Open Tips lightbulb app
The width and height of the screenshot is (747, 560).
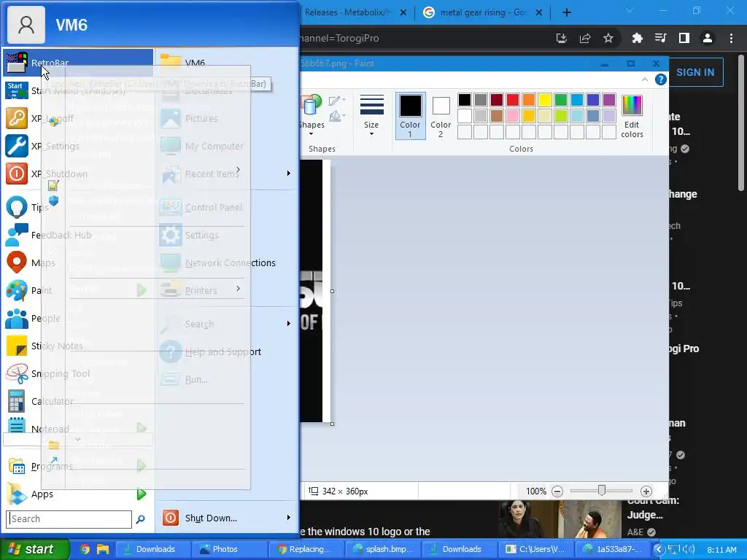[17, 207]
